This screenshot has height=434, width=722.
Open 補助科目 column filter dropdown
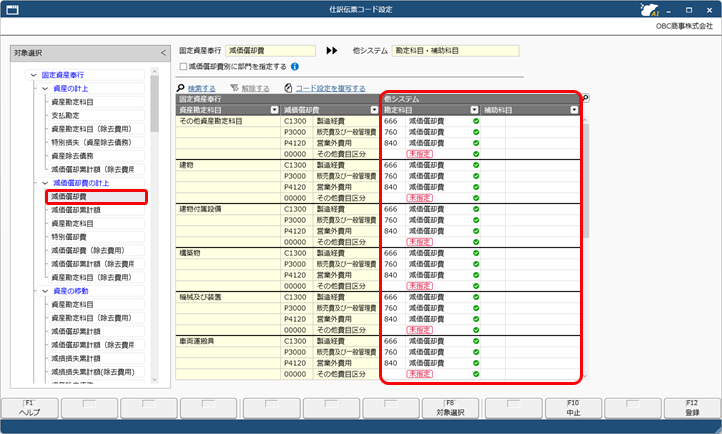(x=574, y=110)
